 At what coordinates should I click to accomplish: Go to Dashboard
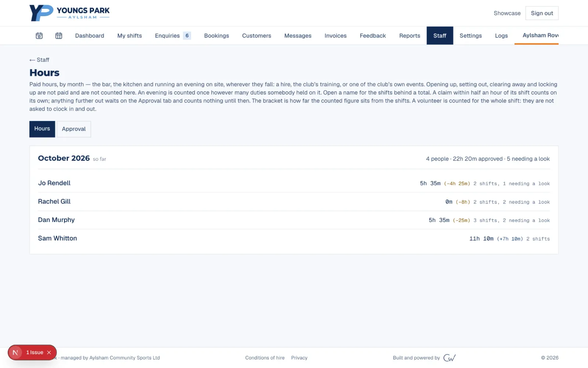click(x=90, y=36)
